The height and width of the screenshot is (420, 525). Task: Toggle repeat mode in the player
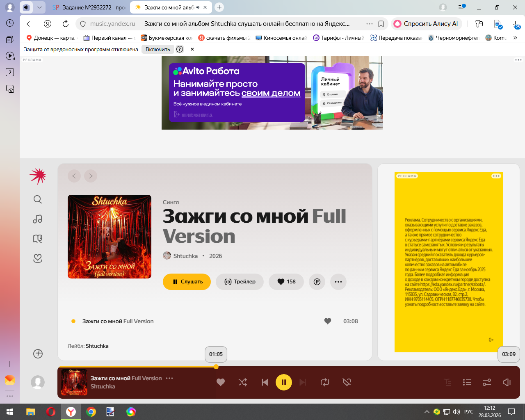pos(325,382)
